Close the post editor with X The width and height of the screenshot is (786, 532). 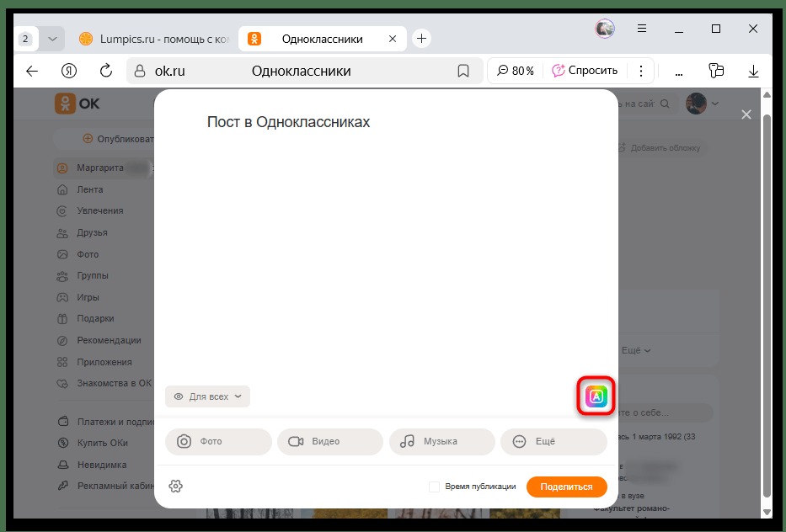746,114
